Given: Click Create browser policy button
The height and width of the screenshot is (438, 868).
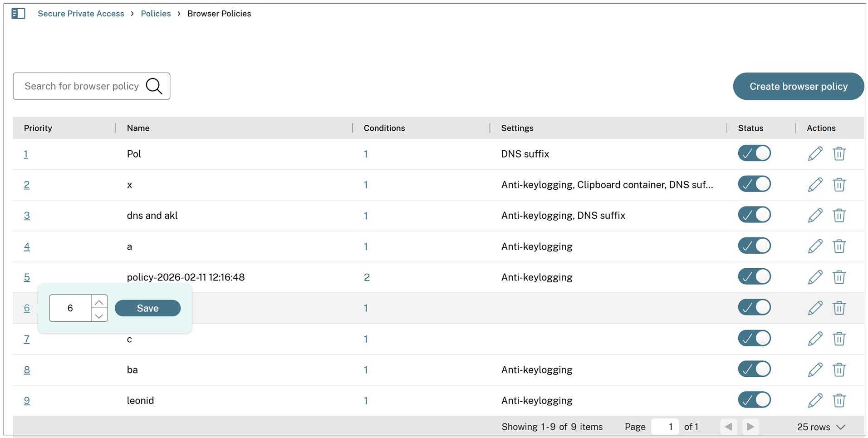Looking at the screenshot, I should click(798, 86).
